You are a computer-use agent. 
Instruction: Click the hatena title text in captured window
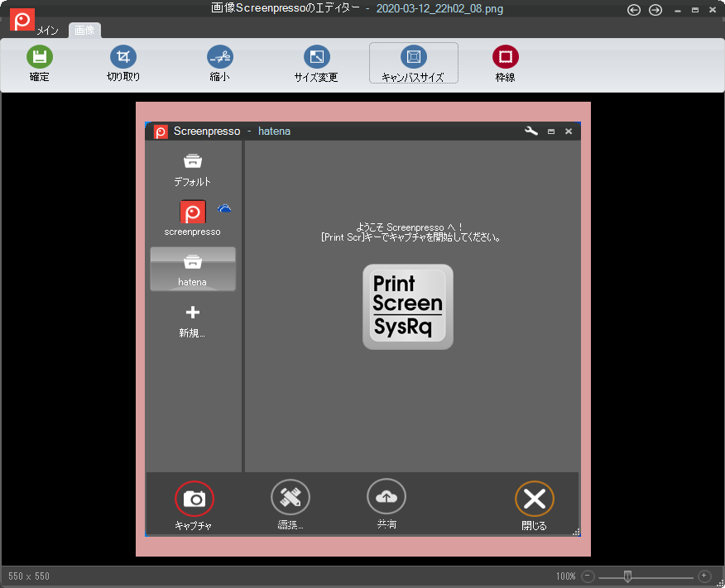(274, 131)
